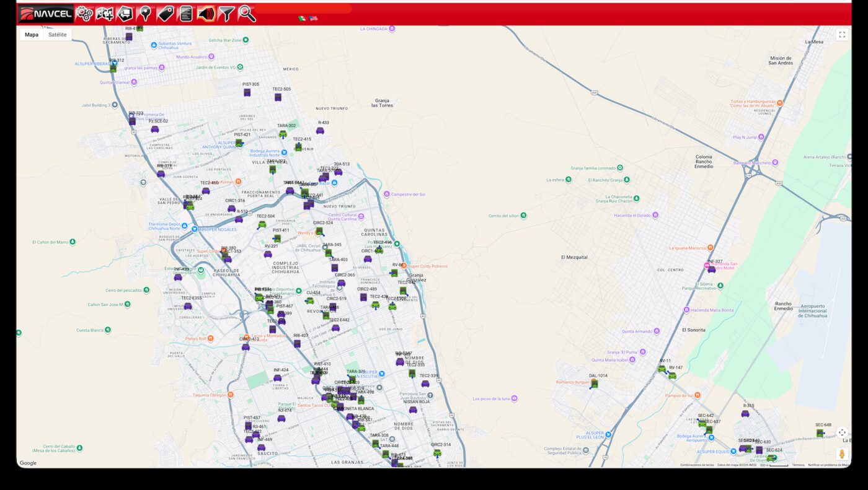Click the add-map toolbar icon
The width and height of the screenshot is (868, 490).
[x=105, y=14]
